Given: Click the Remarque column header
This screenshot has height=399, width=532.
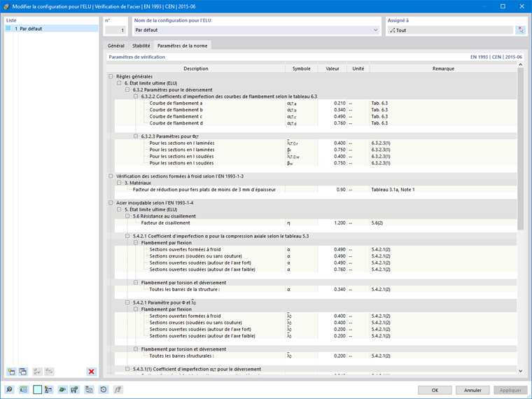Looking at the screenshot, I should point(443,69).
